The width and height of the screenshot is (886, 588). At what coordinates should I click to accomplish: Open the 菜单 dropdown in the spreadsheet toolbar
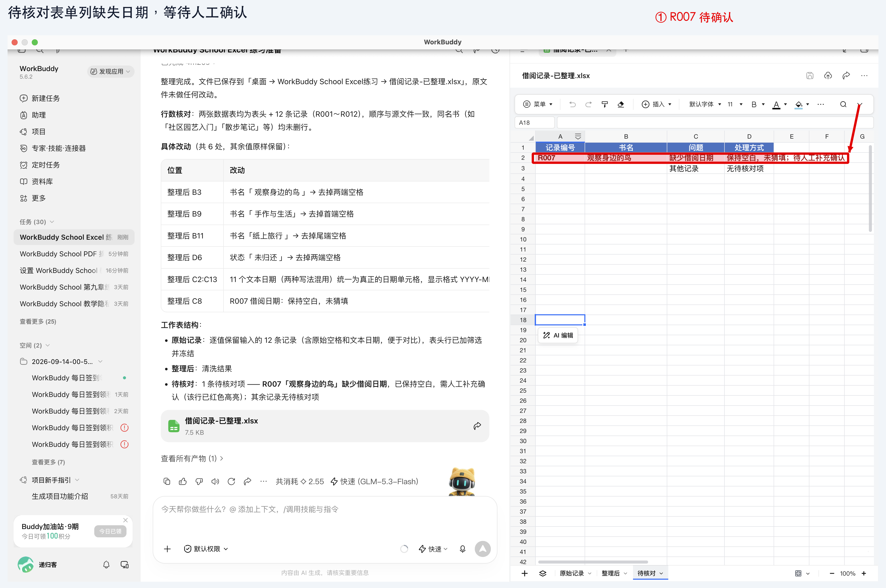(x=538, y=104)
